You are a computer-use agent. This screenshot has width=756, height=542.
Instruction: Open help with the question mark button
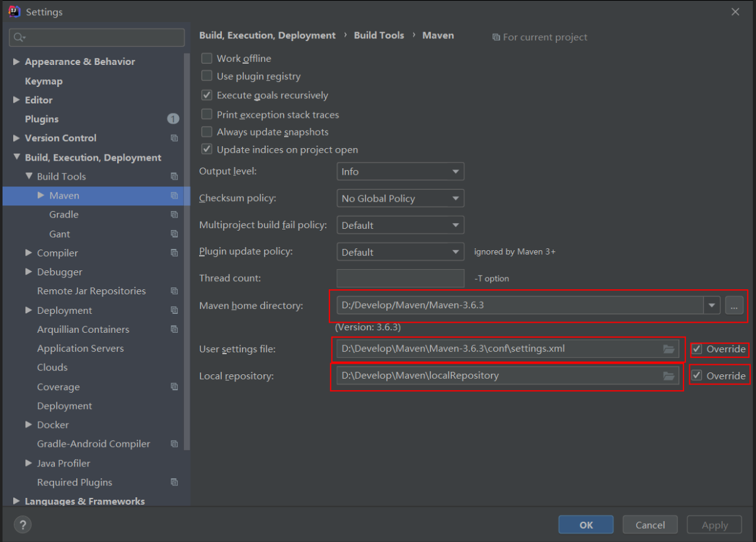coord(22,524)
